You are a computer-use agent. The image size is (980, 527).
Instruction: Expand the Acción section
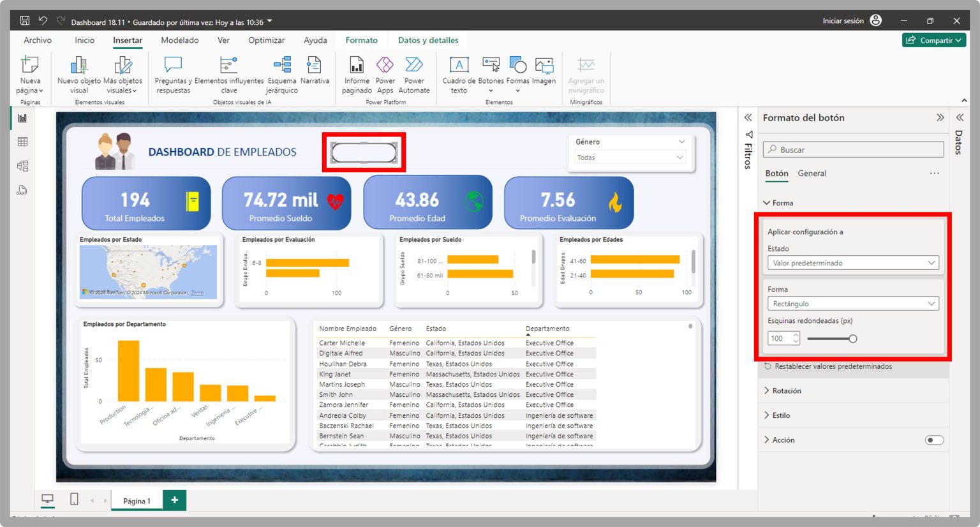(766, 440)
